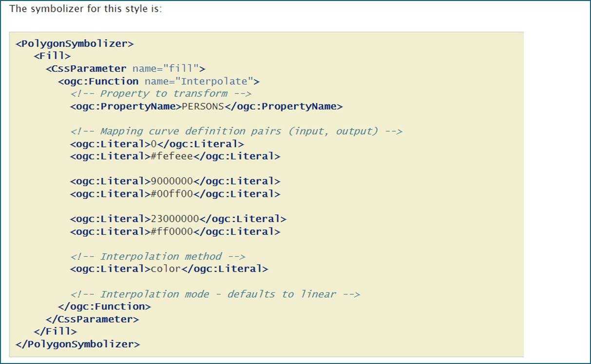Viewport: 591px width, 364px height.
Task: Click the closing </ogc:Function> tag
Action: tap(104, 307)
